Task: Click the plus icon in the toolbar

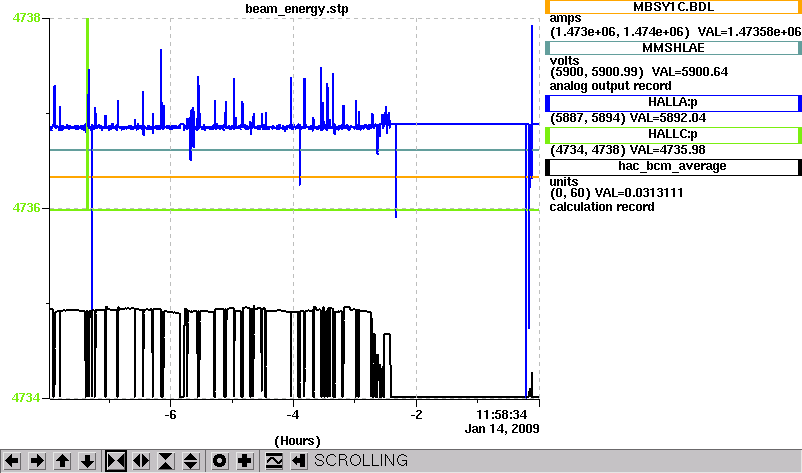Action: pyautogui.click(x=245, y=461)
